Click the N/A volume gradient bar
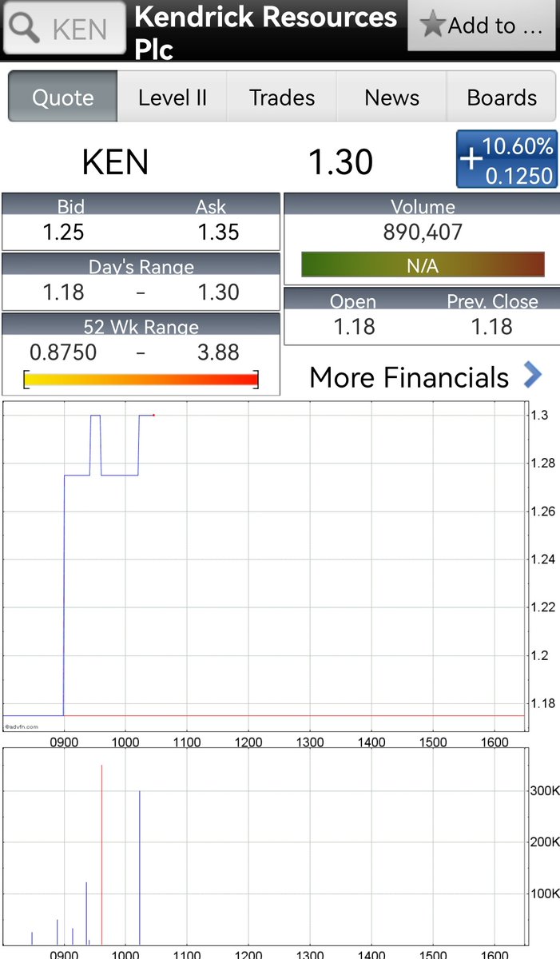The image size is (560, 959). [x=423, y=265]
